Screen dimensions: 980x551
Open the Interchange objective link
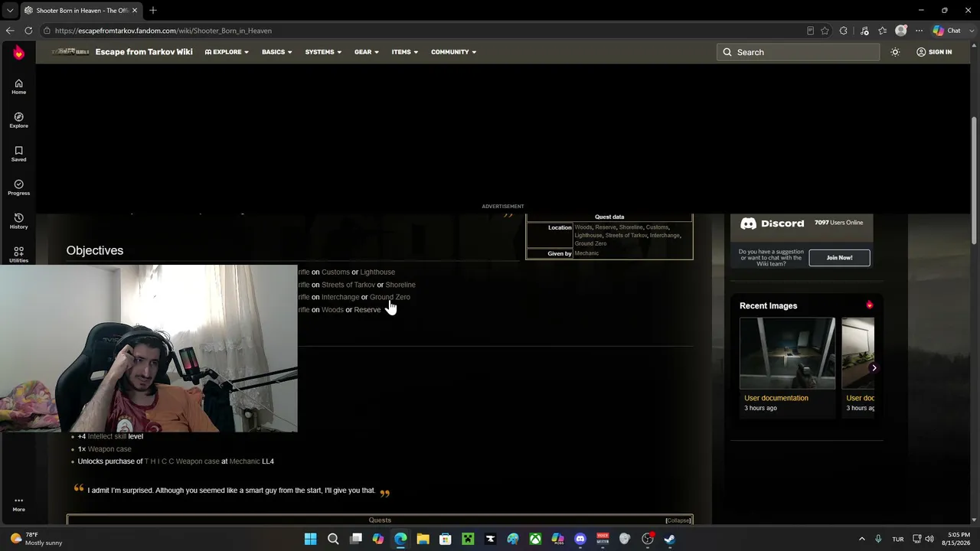pos(340,297)
